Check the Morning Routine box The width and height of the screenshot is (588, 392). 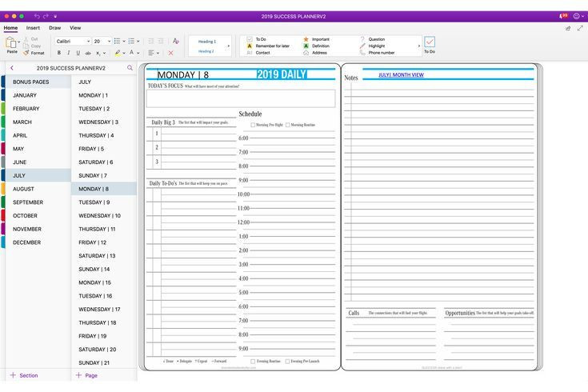[x=288, y=125]
